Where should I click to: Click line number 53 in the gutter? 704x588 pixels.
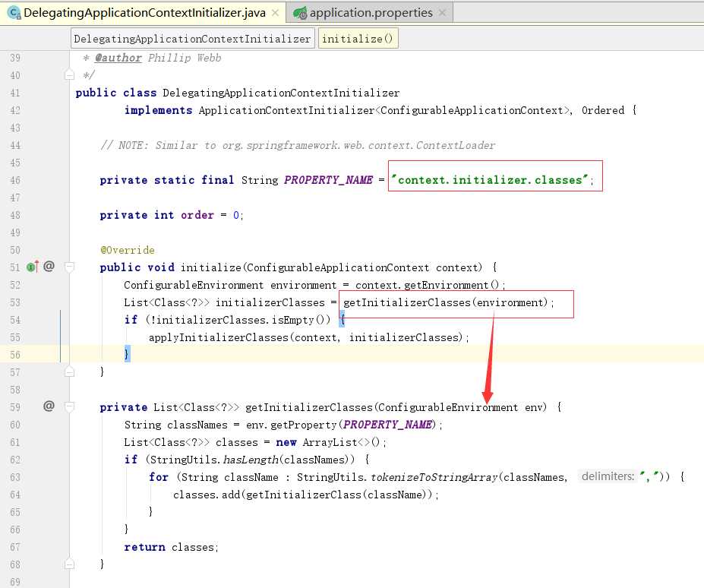click(15, 302)
